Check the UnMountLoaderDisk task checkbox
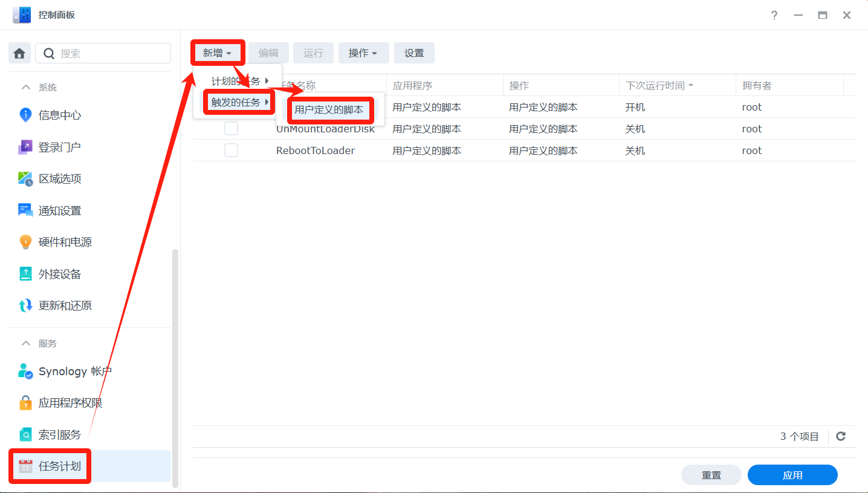The image size is (868, 493). (x=231, y=129)
